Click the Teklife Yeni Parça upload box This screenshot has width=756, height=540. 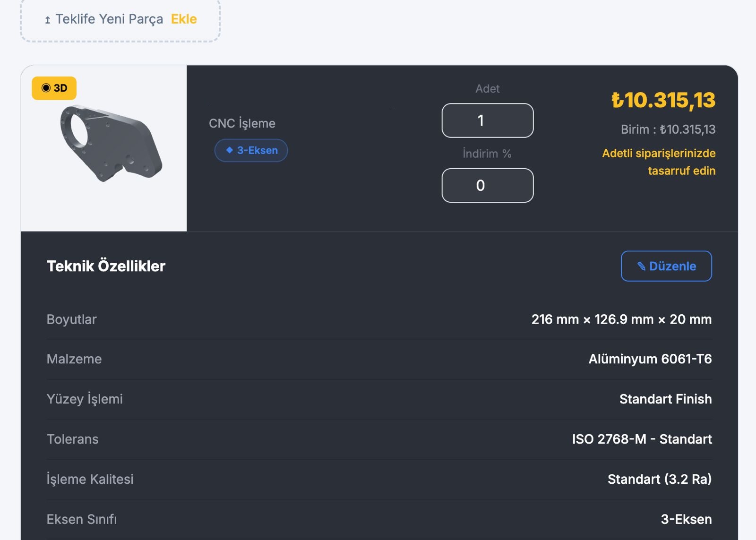click(x=120, y=20)
